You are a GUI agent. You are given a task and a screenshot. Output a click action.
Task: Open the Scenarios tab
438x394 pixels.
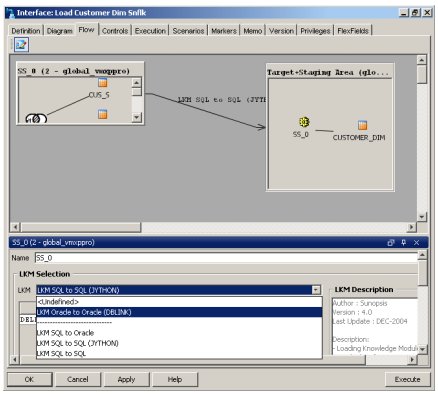(x=188, y=31)
